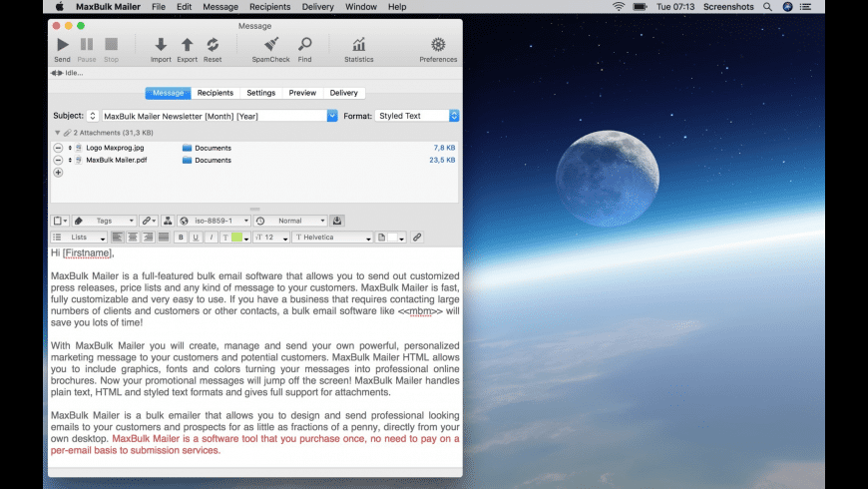Switch to the Preview tab
The height and width of the screenshot is (489, 868).
(302, 93)
